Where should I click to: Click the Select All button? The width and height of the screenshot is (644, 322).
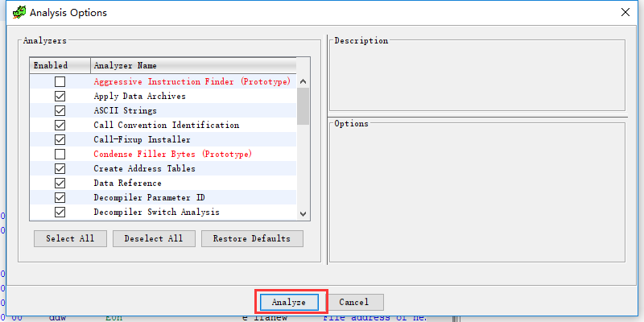70,238
